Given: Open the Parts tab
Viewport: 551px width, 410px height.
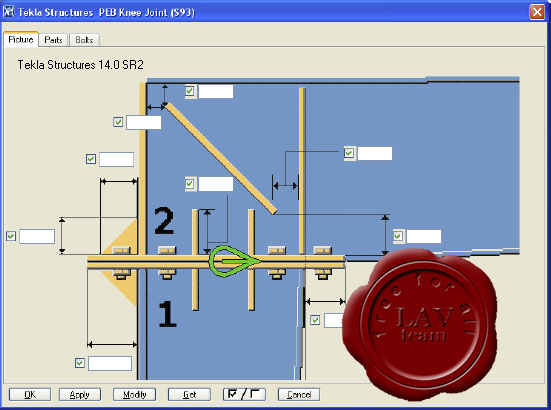Looking at the screenshot, I should pos(53,40).
